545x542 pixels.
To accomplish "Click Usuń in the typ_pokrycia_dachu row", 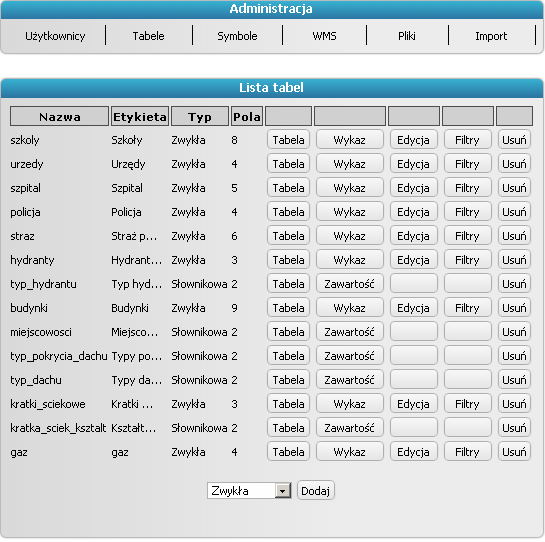I will 514,356.
